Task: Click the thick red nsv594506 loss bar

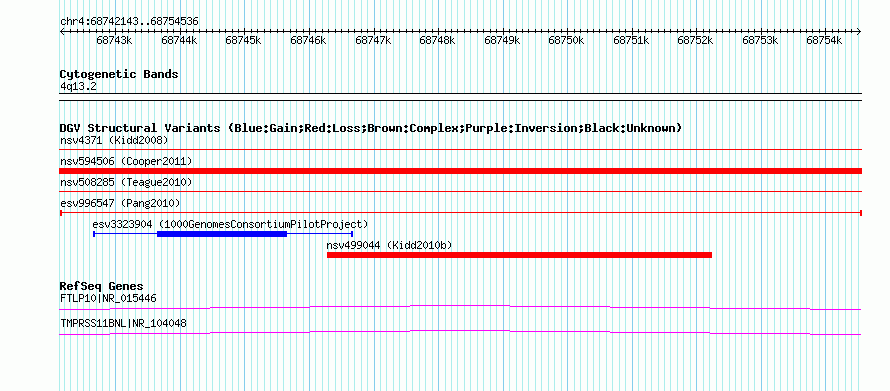Action: [460, 171]
